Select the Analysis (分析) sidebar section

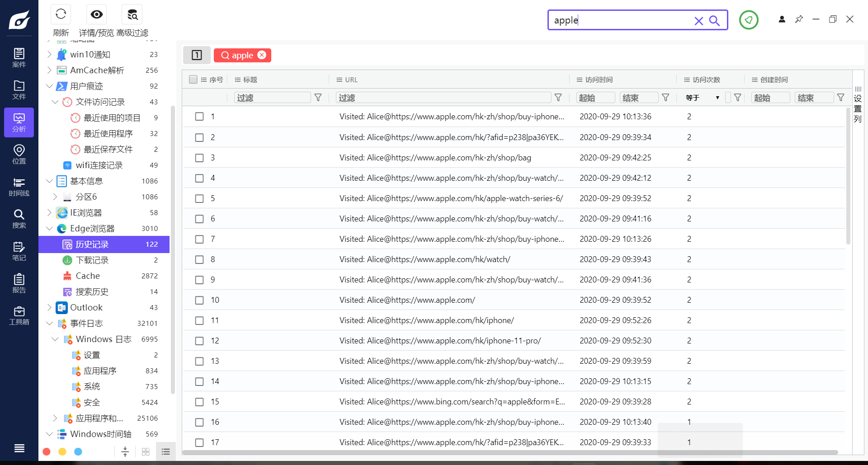coord(19,122)
